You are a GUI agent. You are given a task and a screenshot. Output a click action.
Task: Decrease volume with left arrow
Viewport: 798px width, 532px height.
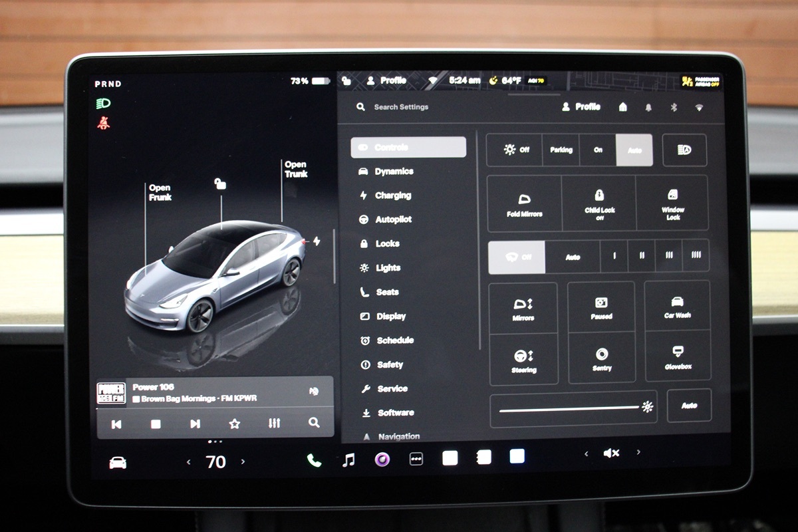pos(586,454)
